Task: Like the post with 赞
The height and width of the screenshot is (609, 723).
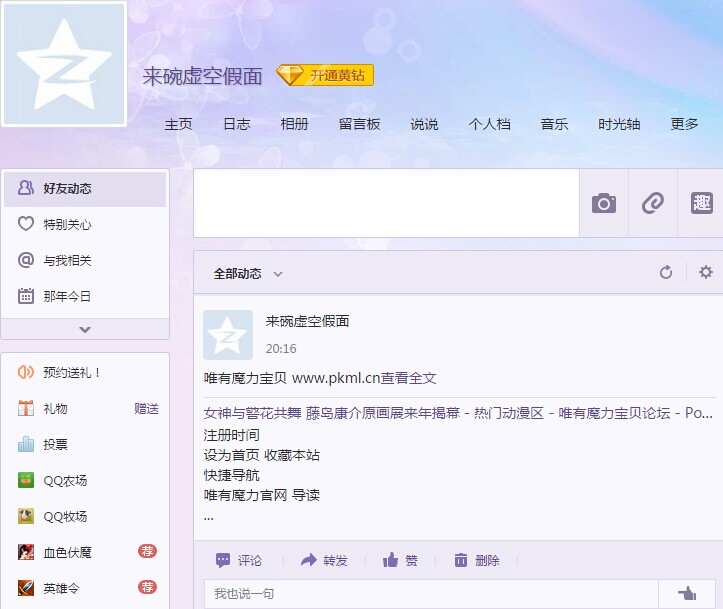Action: pyautogui.click(x=400, y=560)
